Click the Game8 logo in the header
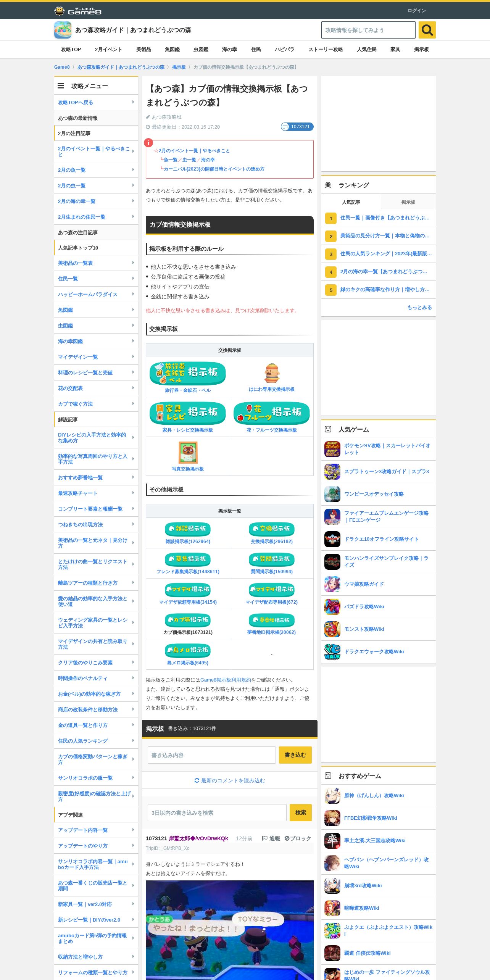Screen dimensions: 490x980 (78, 10)
